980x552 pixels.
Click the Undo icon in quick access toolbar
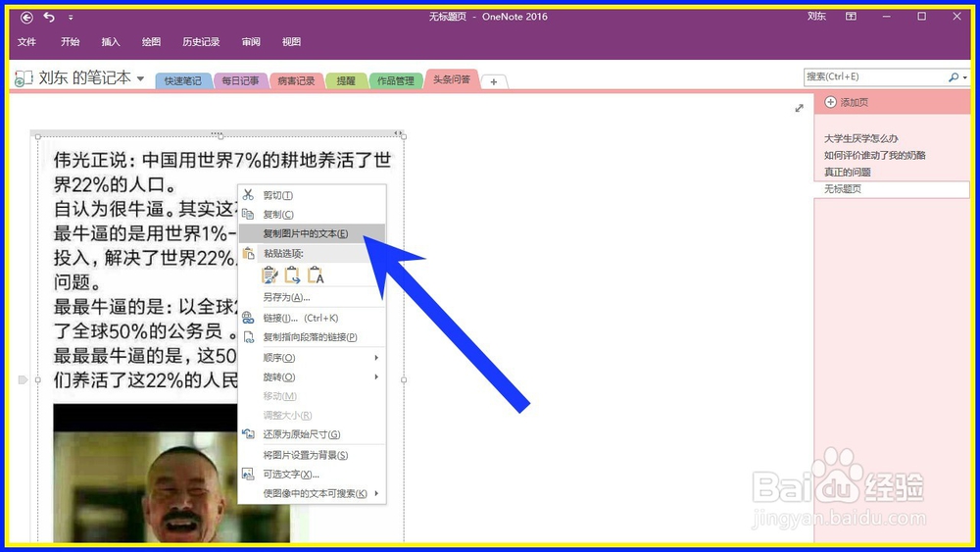49,17
